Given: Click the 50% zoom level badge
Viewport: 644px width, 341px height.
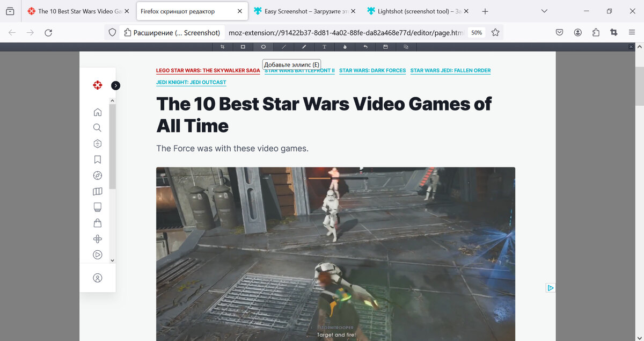Looking at the screenshot, I should 477,33.
